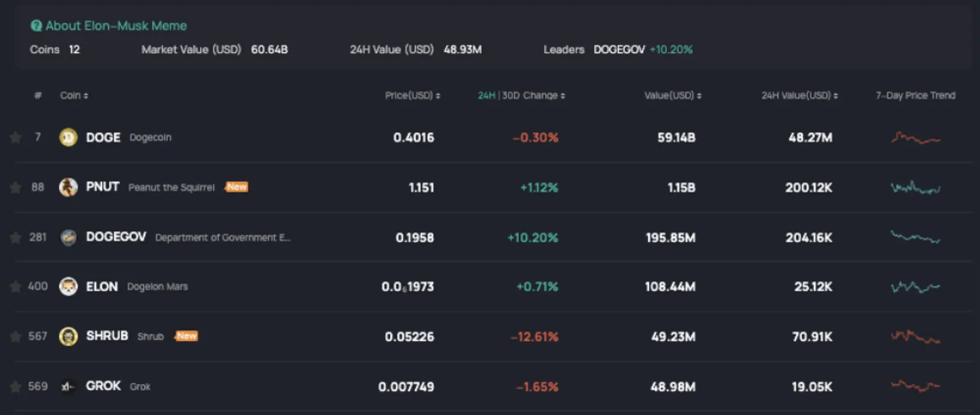980x415 pixels.
Task: Sort by Value(USD) column header
Action: click(673, 95)
